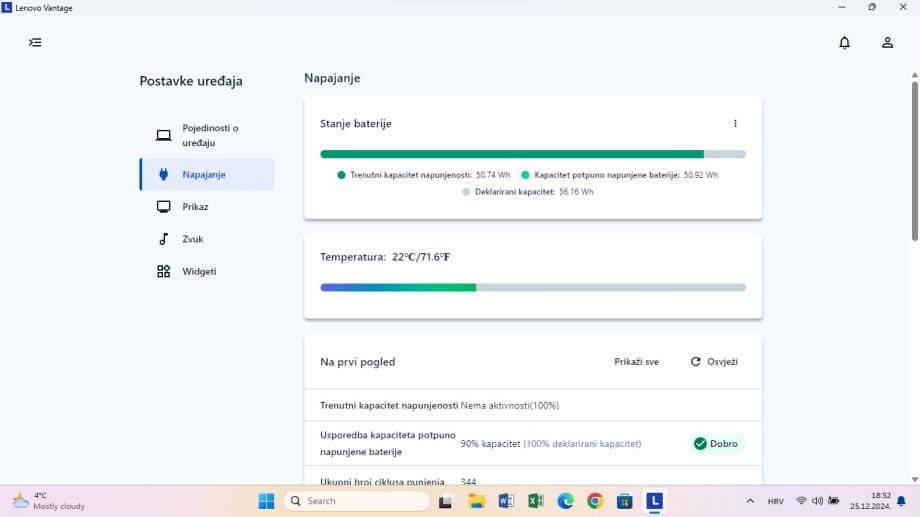Click the green checkmark Dobro badge
This screenshot has height=517, width=920.
click(716, 444)
